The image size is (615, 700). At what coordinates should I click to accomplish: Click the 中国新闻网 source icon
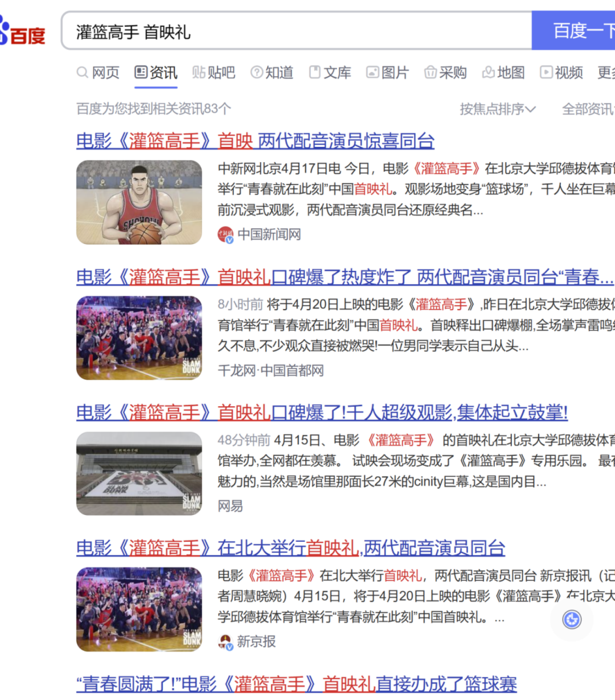[225, 234]
